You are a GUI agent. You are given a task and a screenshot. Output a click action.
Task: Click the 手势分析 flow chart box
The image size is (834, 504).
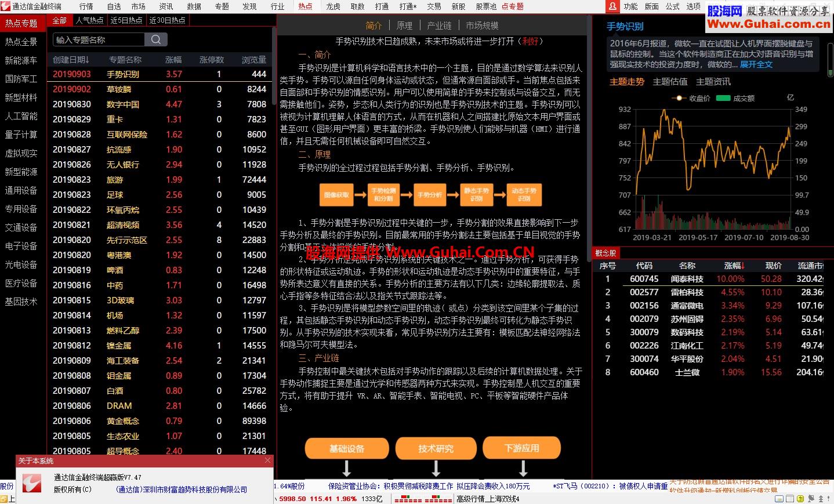point(430,195)
